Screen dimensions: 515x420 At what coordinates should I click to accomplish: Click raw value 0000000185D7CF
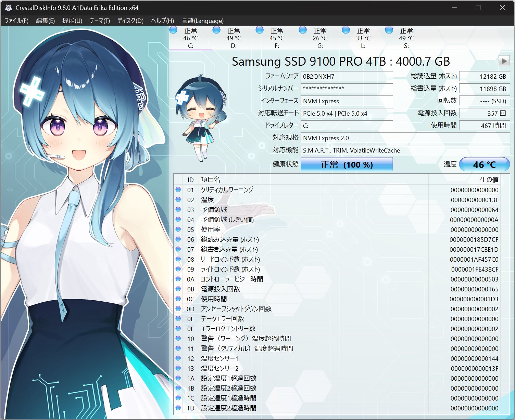pyautogui.click(x=474, y=239)
